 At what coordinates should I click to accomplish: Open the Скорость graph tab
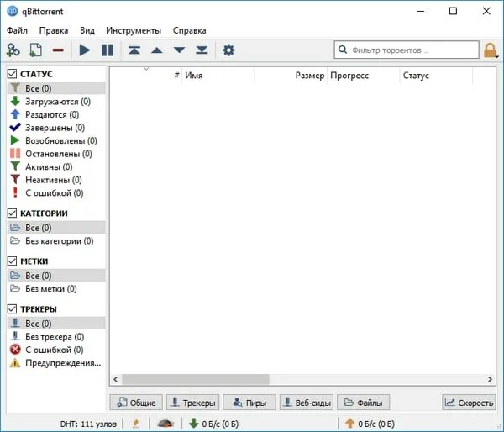coord(469,403)
